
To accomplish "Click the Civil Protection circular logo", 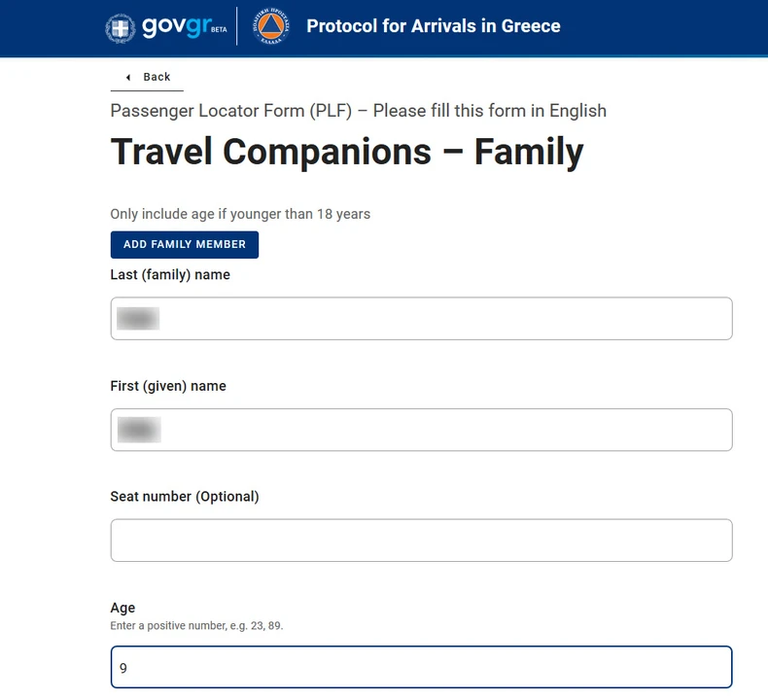I will [x=271, y=27].
